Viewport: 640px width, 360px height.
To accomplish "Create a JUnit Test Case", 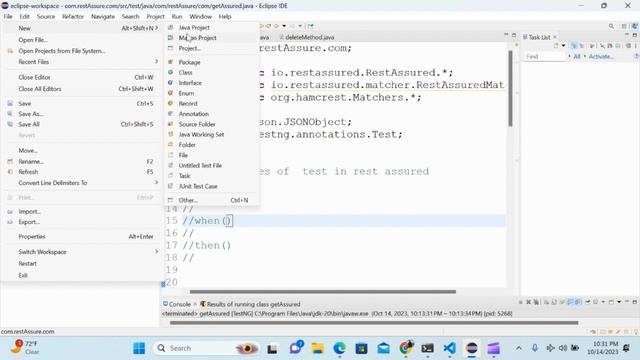I will [x=198, y=186].
